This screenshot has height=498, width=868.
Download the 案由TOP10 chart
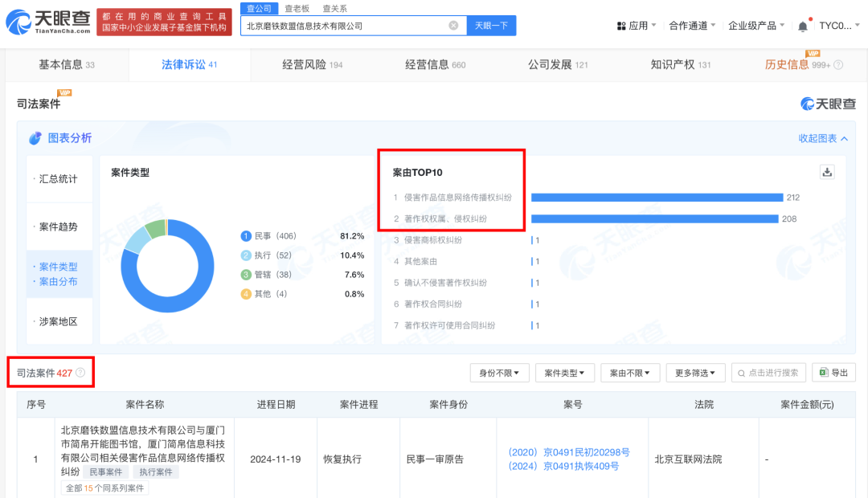pos(827,172)
